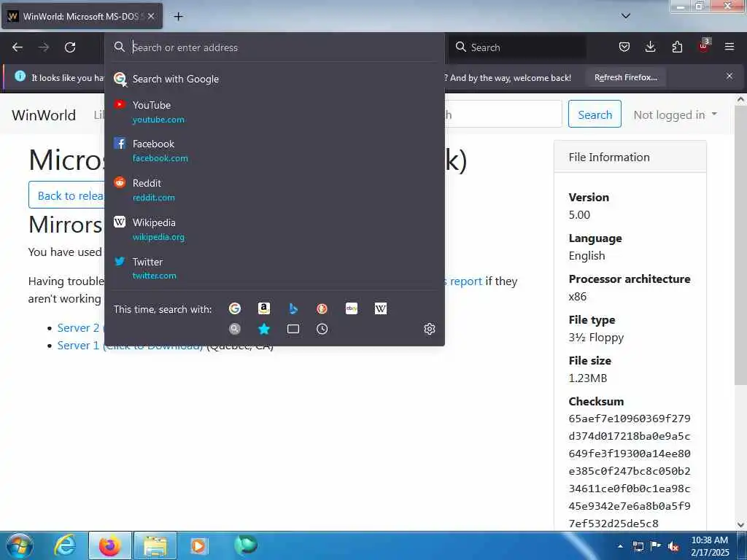The image size is (747, 560).
Task: Open the list all tabs chevron
Action: 625,16
